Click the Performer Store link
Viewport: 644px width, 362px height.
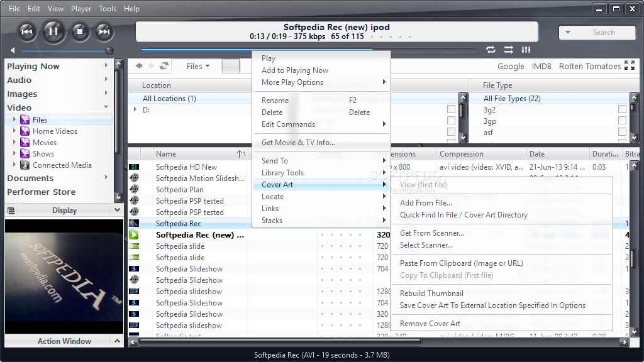tap(41, 192)
